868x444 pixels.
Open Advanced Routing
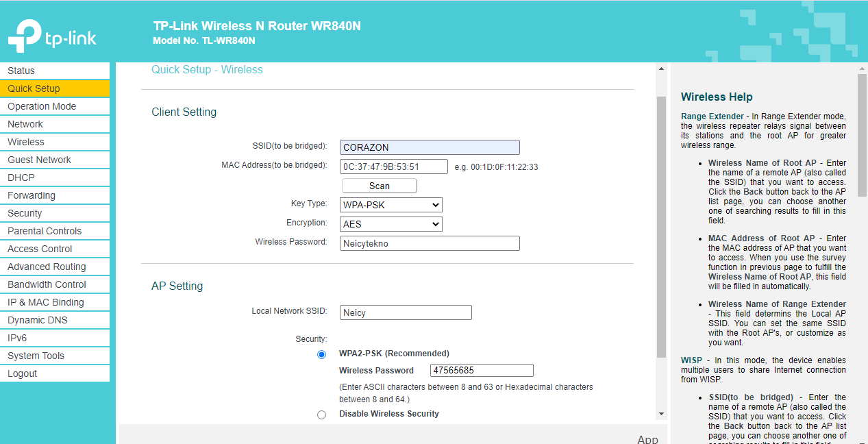(55, 267)
